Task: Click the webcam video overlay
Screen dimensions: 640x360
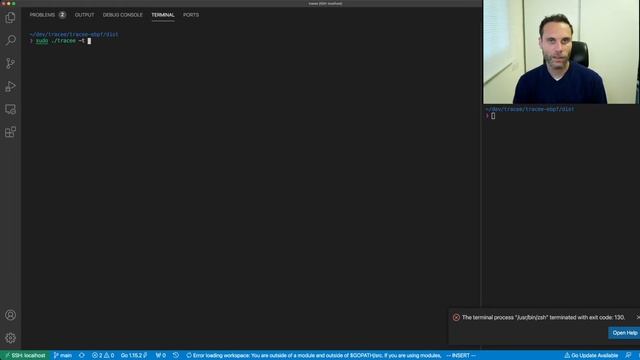Action: (x=561, y=52)
